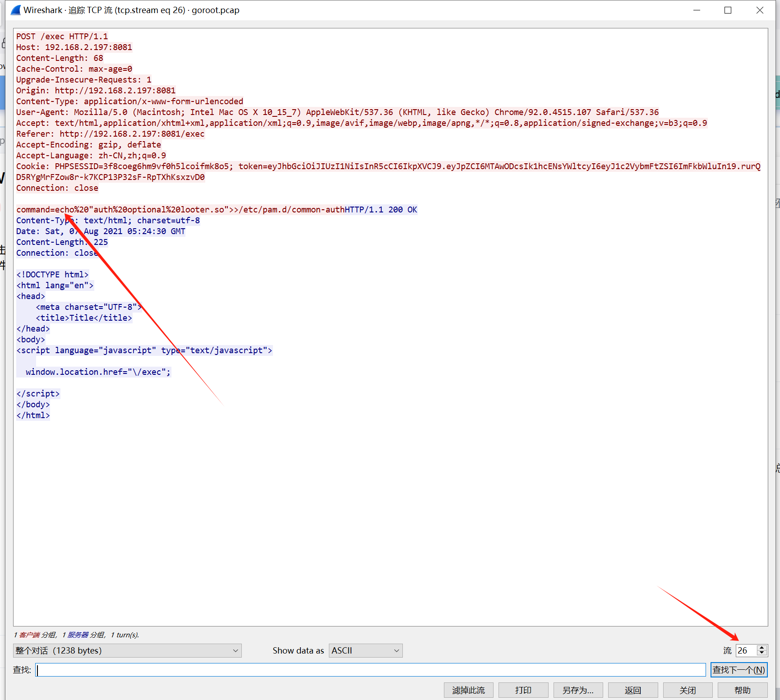This screenshot has height=700, width=780.
Task: Click the '<script language="javascript"' line
Action: (x=144, y=350)
